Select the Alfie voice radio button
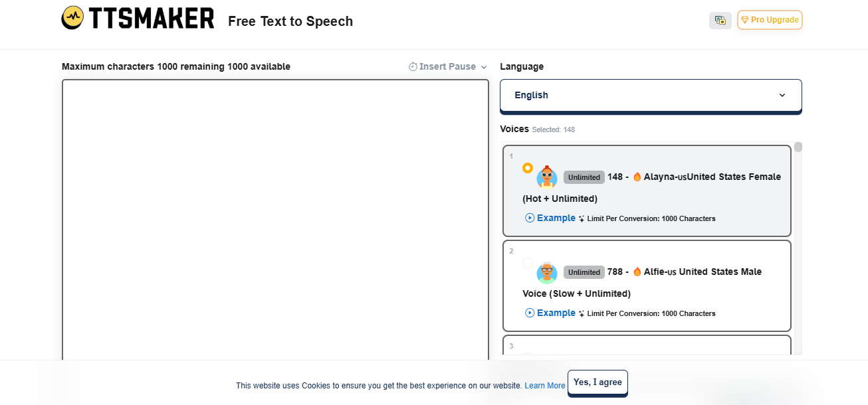 [x=528, y=263]
